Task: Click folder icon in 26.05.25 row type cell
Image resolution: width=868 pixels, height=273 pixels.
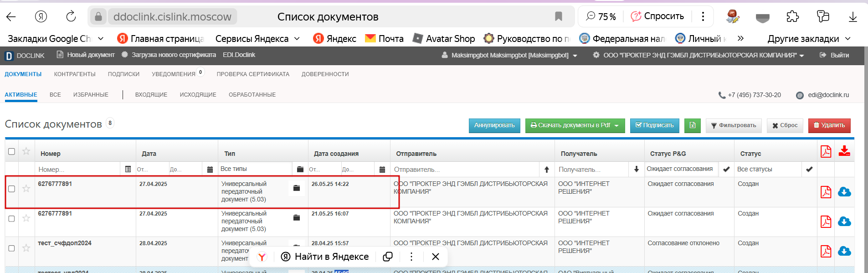Action: 297,188
